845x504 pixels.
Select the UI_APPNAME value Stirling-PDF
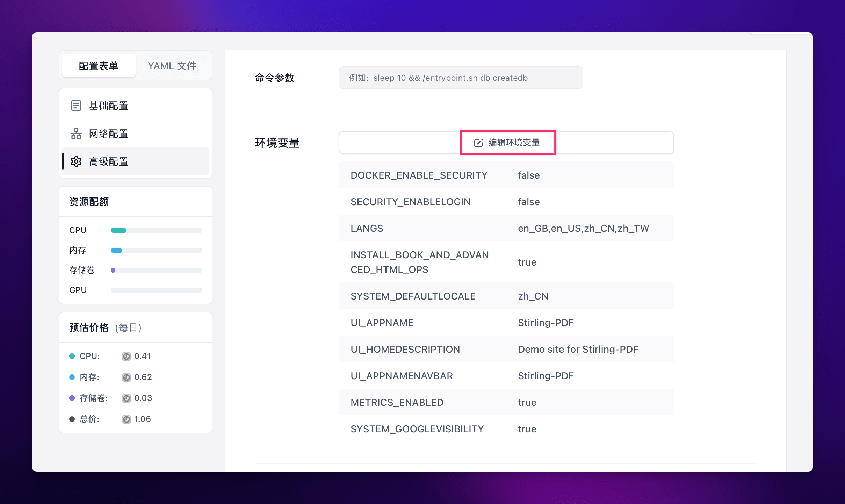click(545, 323)
